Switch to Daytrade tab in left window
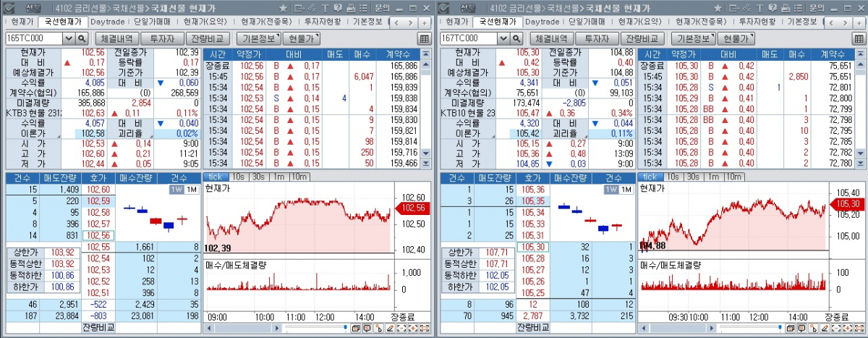The height and width of the screenshot is (338, 868). [x=106, y=22]
